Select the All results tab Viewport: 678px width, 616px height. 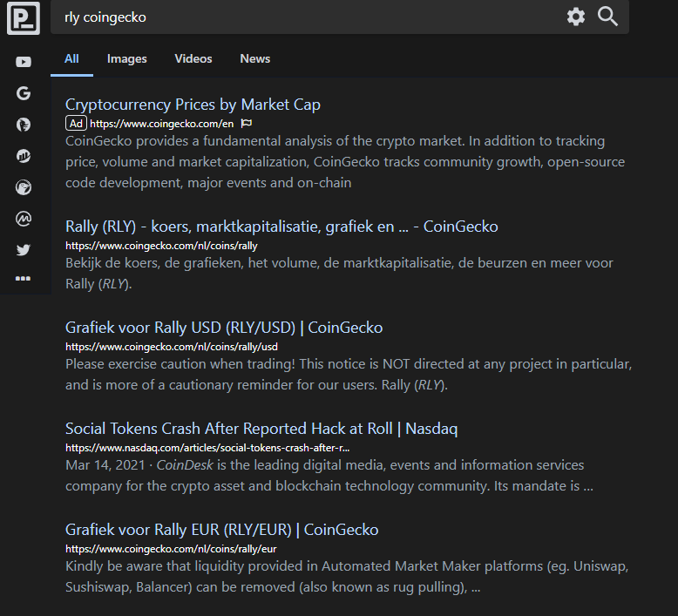[x=71, y=58]
